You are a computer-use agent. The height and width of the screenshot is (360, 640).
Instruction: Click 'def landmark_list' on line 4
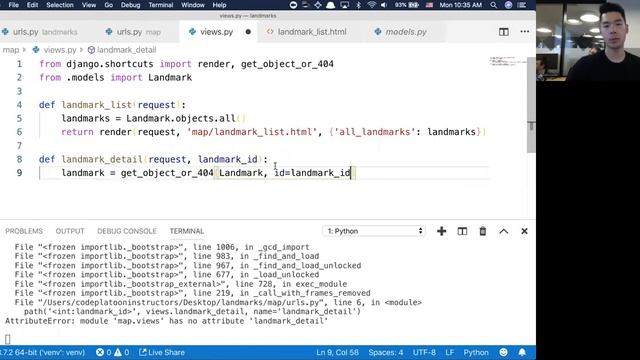click(x=85, y=105)
